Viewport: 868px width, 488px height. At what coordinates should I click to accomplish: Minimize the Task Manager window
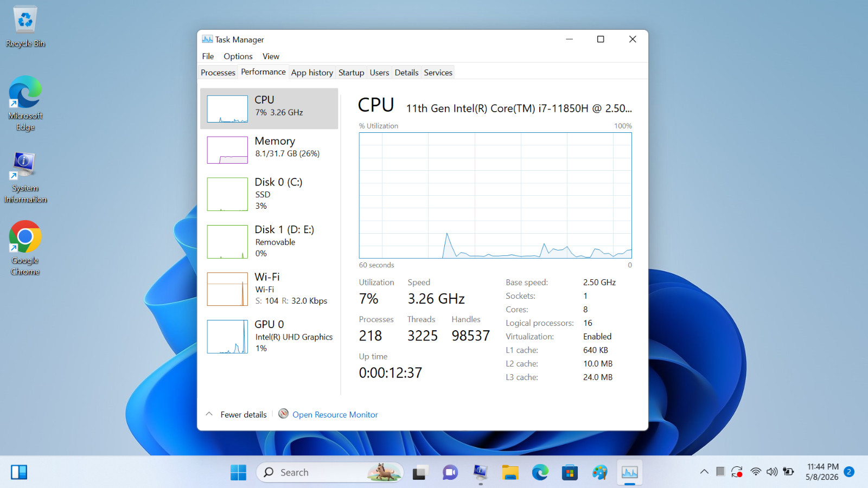point(569,39)
